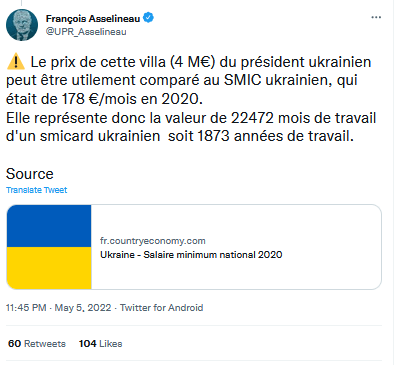
Task: Open the three-dot More options menu
Action: click(x=376, y=17)
